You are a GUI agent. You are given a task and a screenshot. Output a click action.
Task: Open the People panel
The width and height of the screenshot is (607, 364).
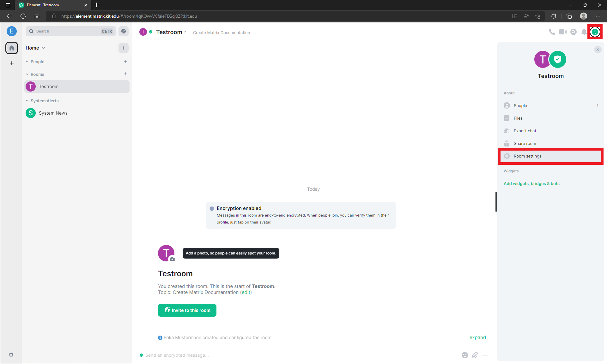point(520,105)
